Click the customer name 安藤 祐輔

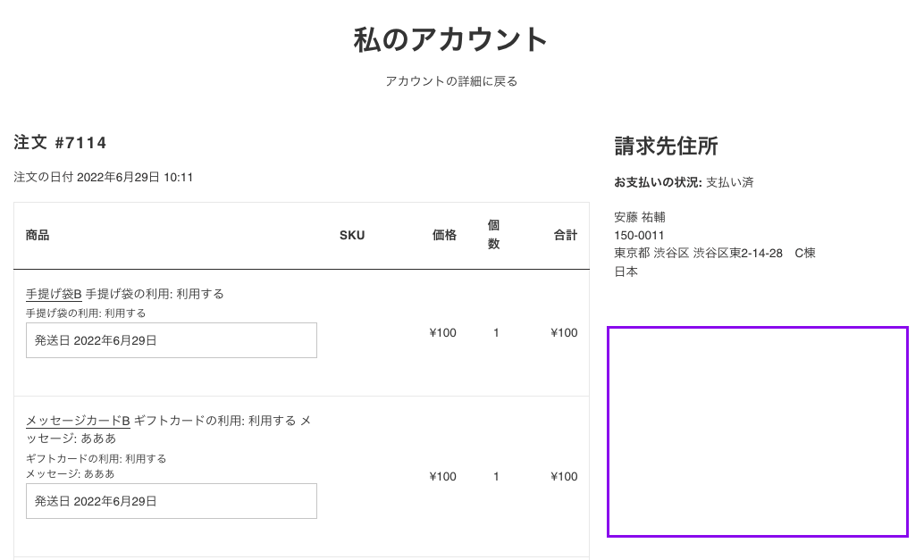pyautogui.click(x=640, y=217)
